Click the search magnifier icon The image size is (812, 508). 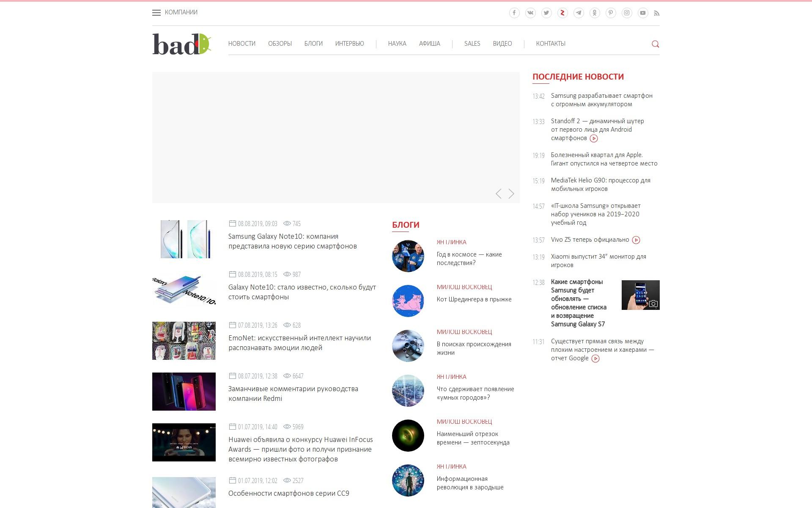656,44
